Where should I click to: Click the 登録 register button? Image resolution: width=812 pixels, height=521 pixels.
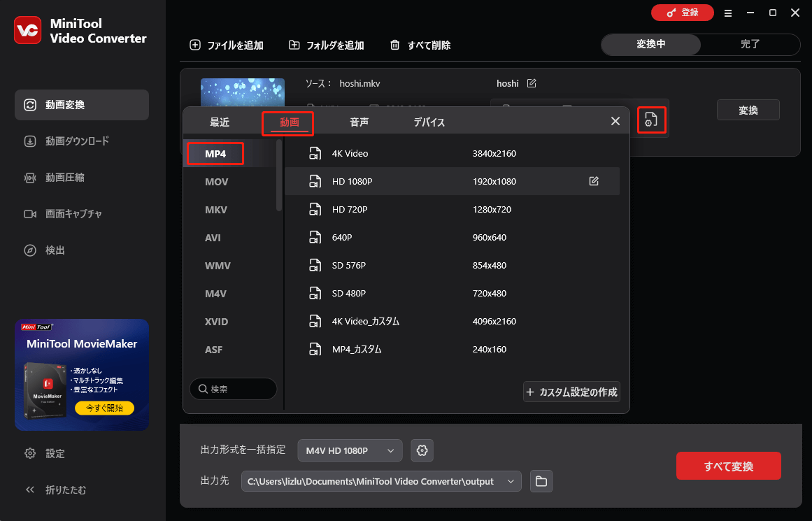[x=682, y=13]
